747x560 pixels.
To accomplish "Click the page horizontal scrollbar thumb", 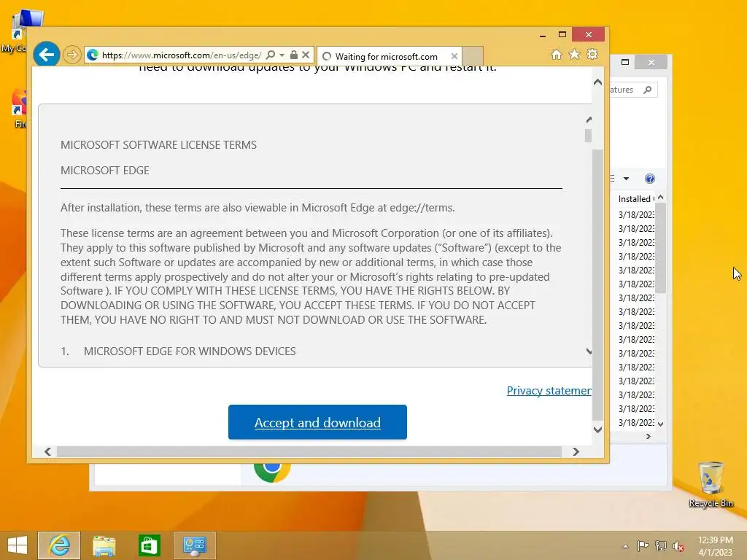I will [309, 451].
